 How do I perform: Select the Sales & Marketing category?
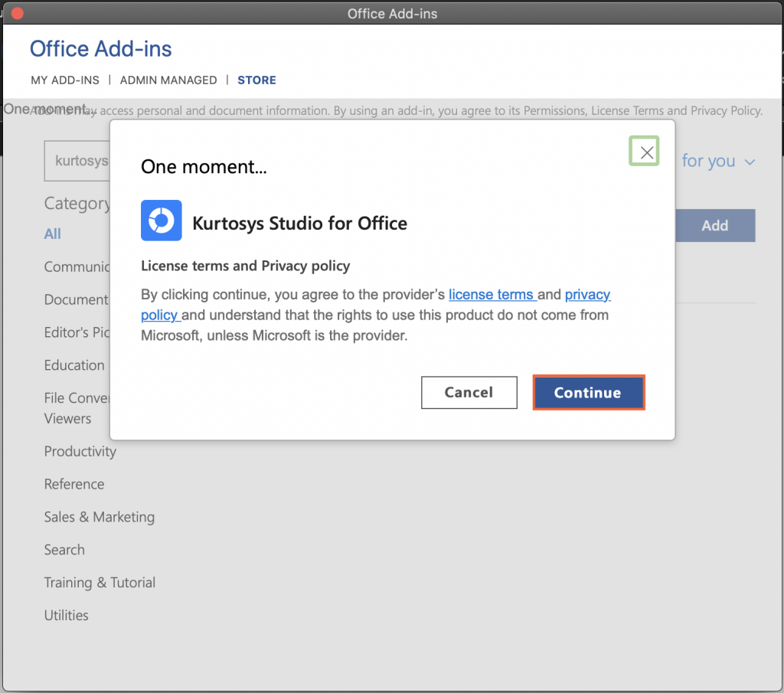[x=100, y=517]
